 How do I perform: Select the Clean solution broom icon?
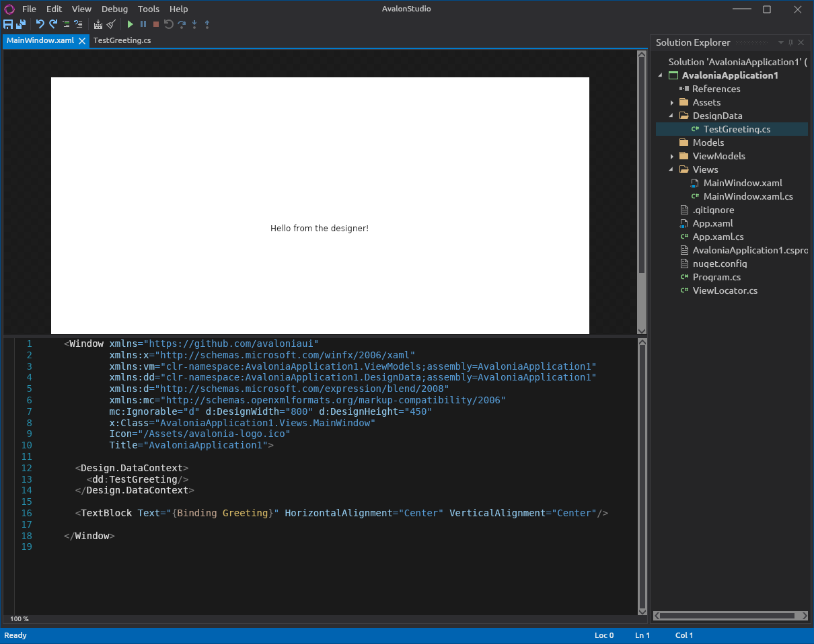pos(110,24)
